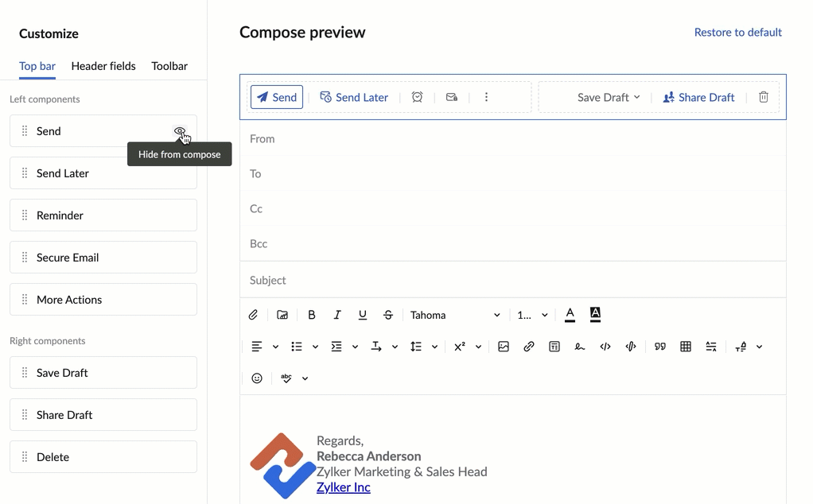
Task: Select the Reminder alarm clock icon
Action: click(417, 96)
